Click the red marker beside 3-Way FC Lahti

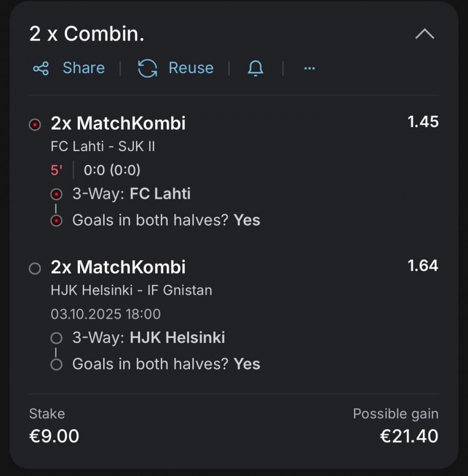[x=57, y=194]
